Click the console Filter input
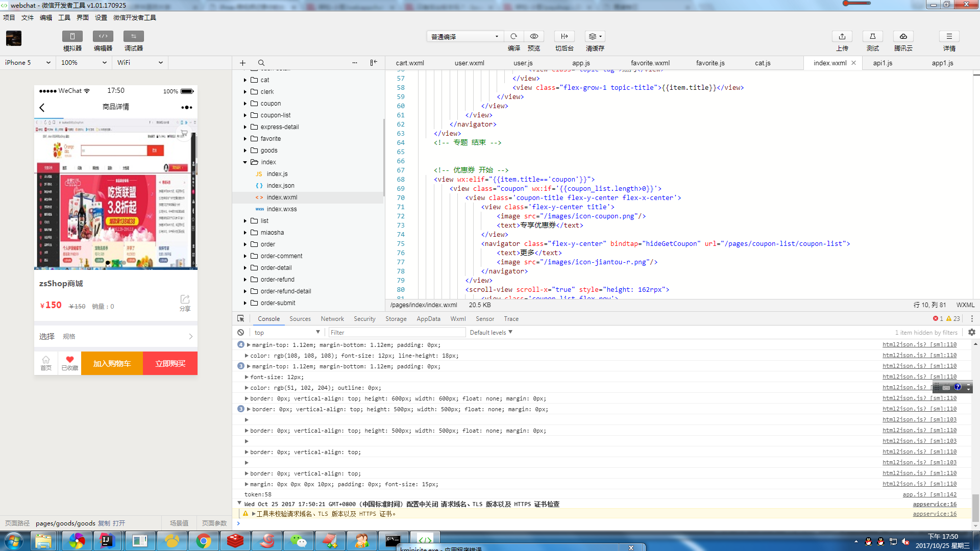This screenshot has height=551, width=980. click(x=397, y=332)
